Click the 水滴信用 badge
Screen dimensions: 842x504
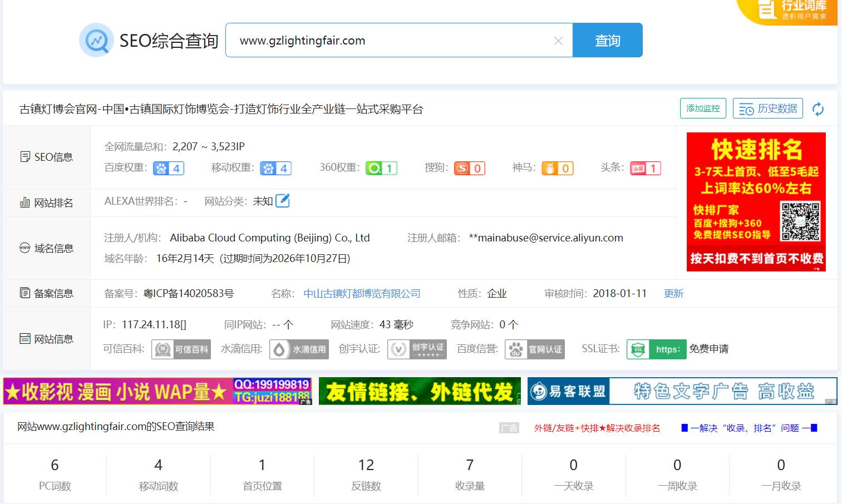[299, 349]
